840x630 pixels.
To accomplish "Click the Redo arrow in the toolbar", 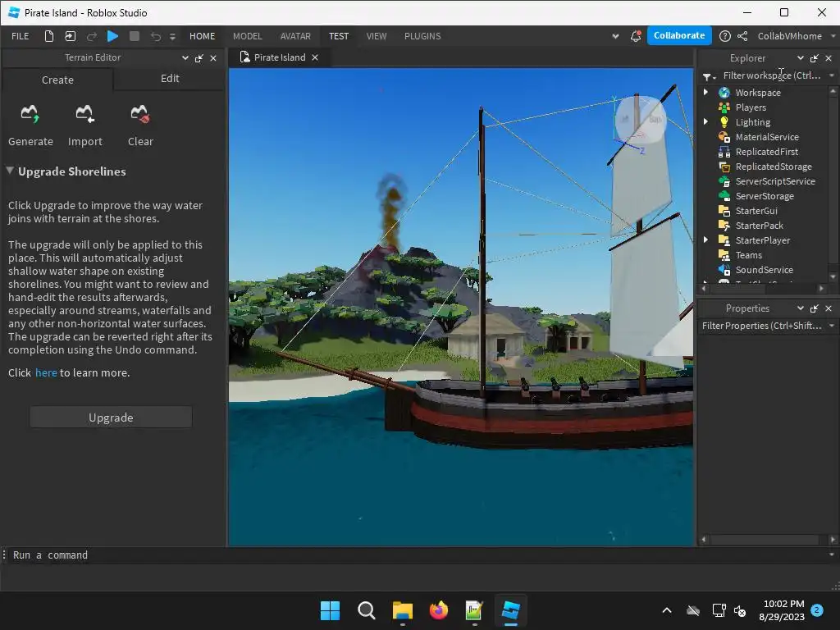I will [92, 36].
